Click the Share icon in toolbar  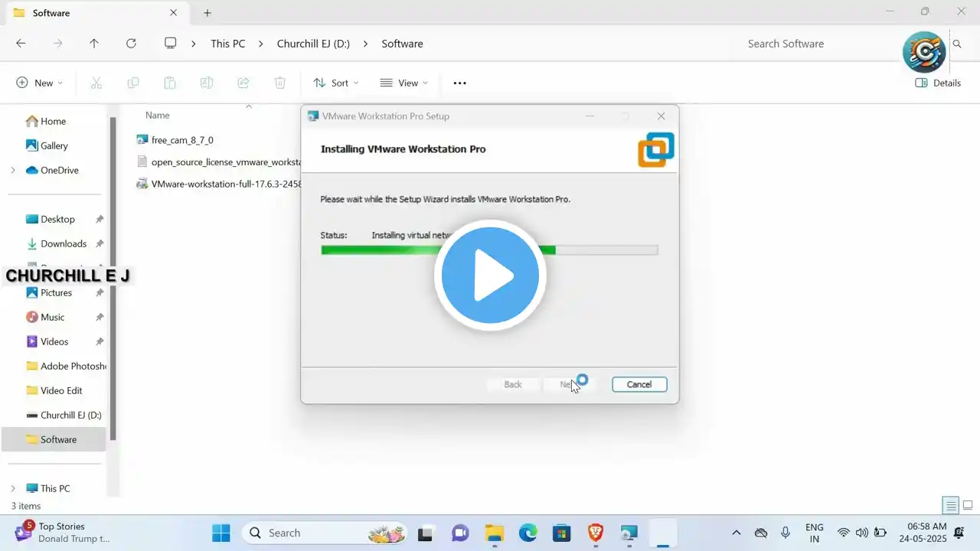pos(243,83)
